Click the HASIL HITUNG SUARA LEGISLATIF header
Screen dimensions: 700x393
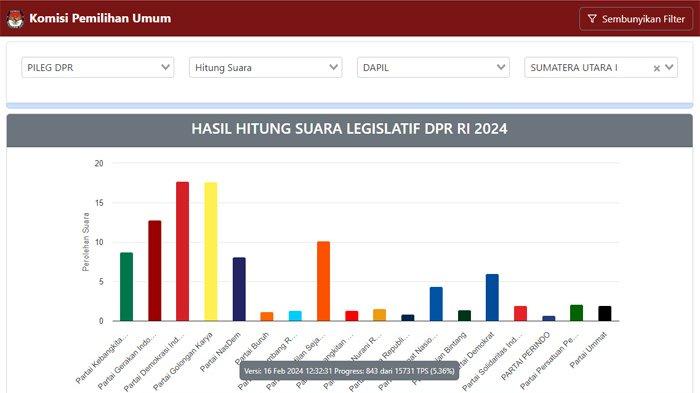click(x=350, y=129)
